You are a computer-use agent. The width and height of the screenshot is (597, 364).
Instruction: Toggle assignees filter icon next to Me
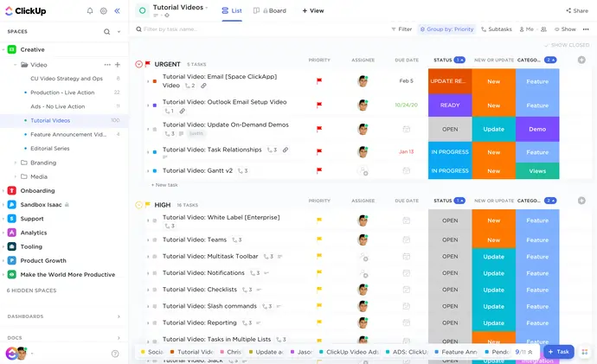coord(543,29)
